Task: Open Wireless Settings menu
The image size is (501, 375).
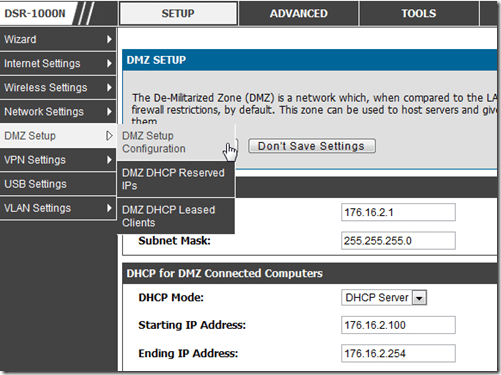Action: click(x=58, y=87)
